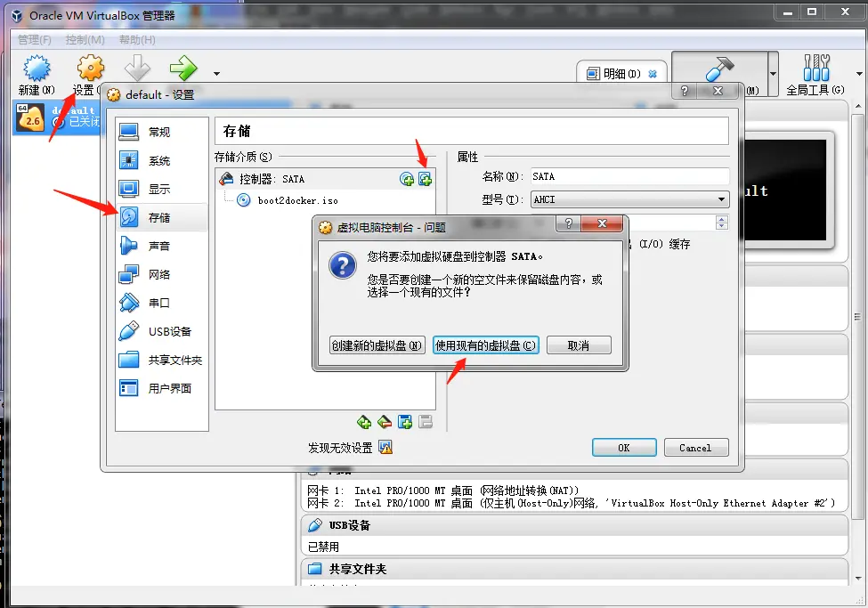Click the VM preview thumbnail
This screenshot has width=868, height=608.
pyautogui.click(x=785, y=190)
